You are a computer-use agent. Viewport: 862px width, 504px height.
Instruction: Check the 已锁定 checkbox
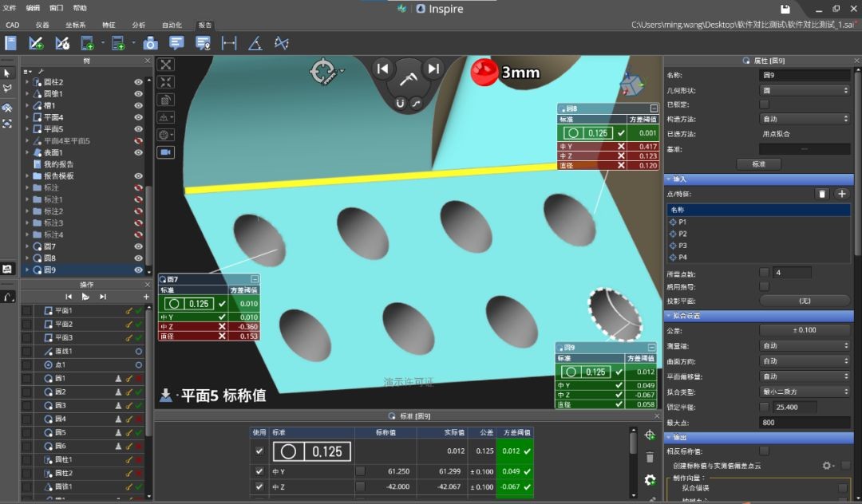[764, 104]
